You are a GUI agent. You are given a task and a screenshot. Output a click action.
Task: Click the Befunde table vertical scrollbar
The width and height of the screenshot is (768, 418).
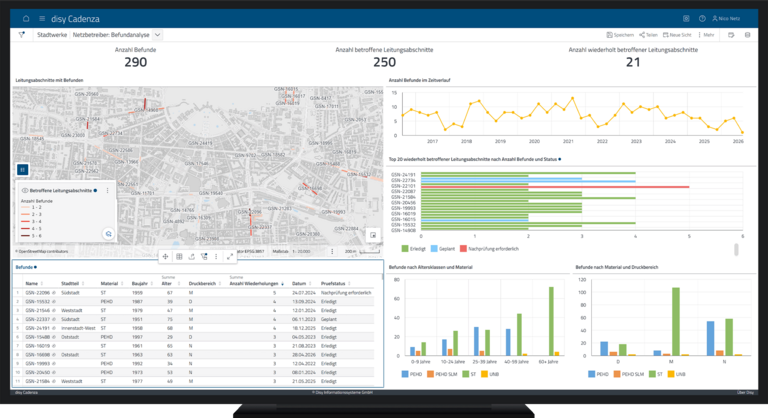[382, 277]
